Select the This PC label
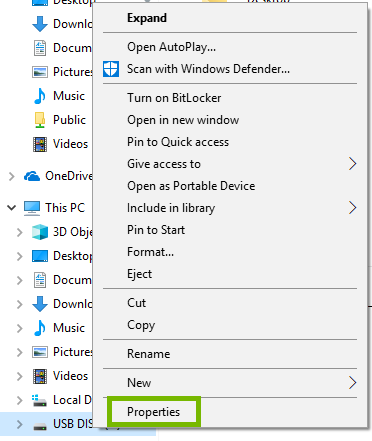Screen dimensions: 372x441 point(65,208)
